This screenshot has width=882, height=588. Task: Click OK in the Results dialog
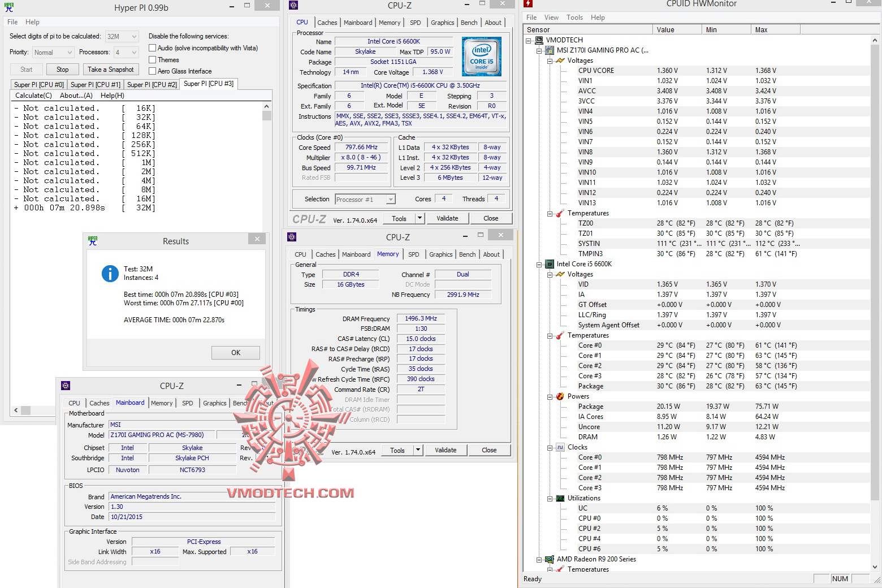pos(236,353)
